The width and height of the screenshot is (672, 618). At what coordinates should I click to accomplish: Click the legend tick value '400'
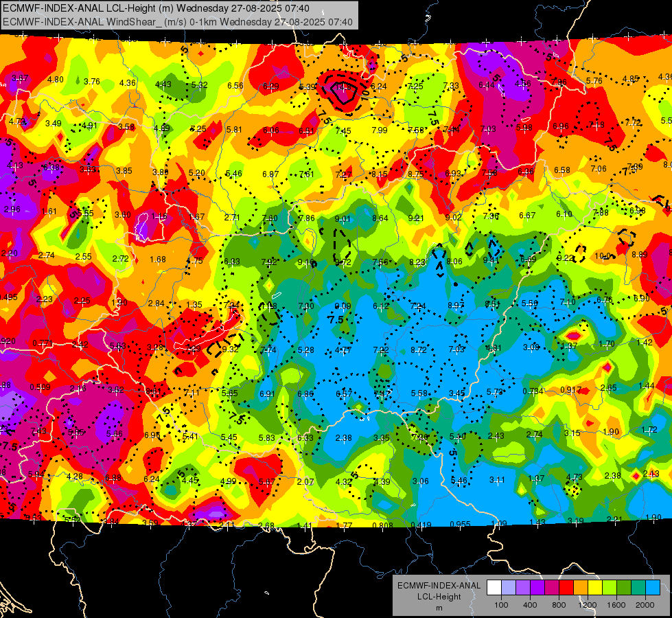[530, 605]
